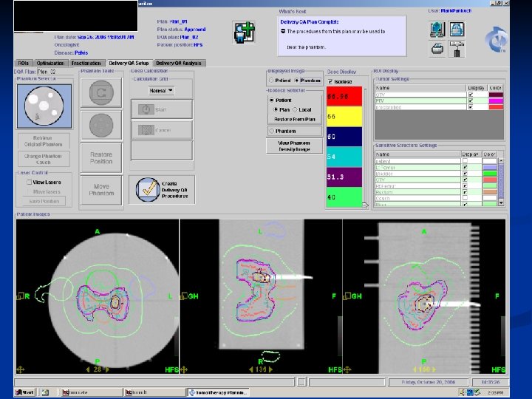532x399 pixels.
Task: Select Phantom radio under Displayed Image
Action: [296, 81]
